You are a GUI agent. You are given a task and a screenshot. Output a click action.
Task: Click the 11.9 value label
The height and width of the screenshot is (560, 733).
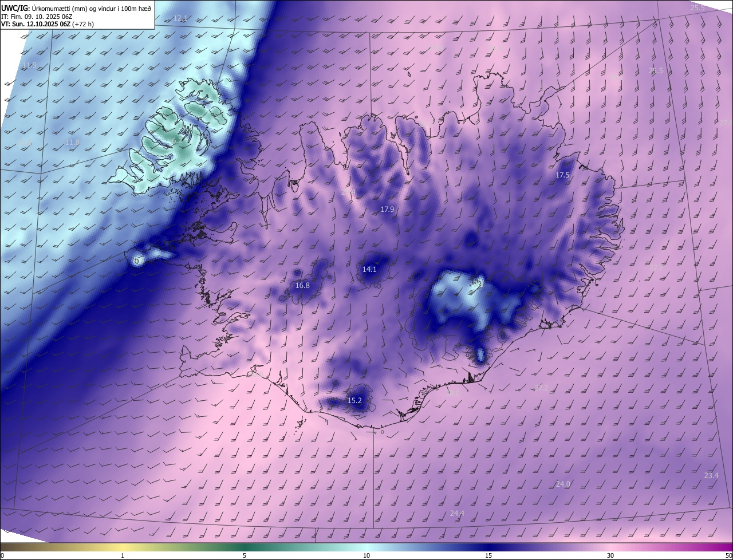(x=29, y=65)
